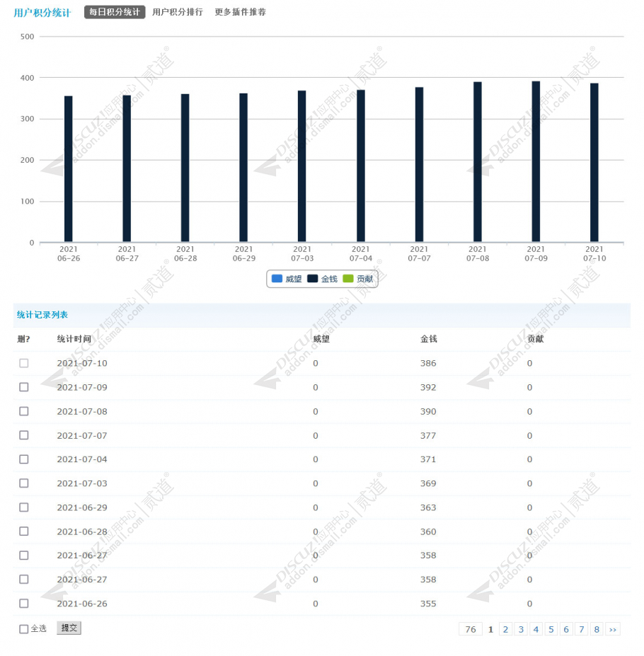This screenshot has height=656, width=644.
Task: Click the ›› next page arrow
Action: (x=613, y=629)
